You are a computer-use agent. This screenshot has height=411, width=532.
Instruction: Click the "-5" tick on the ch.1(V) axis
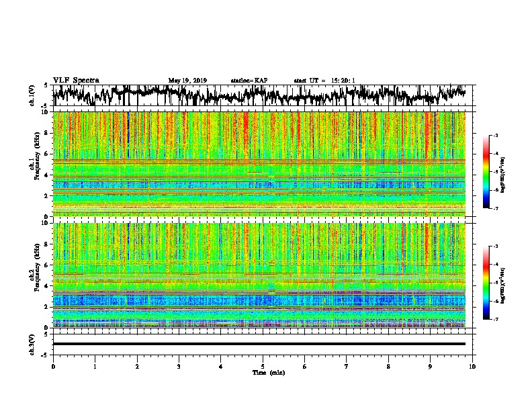(44, 106)
